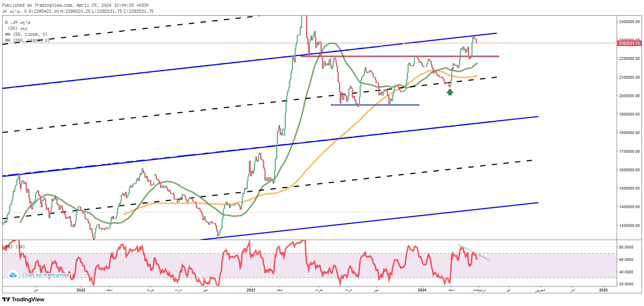
Task: Select the green up-arrow marker on the chart
Action: pyautogui.click(x=450, y=92)
